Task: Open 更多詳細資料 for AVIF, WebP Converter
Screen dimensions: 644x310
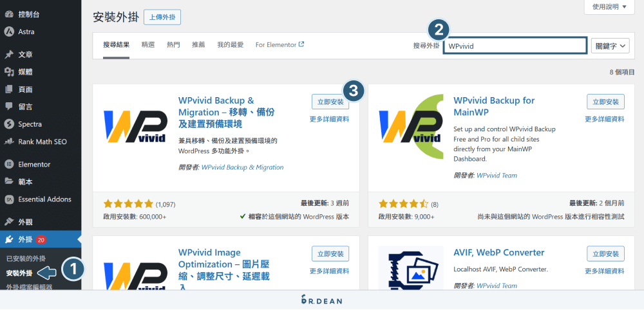Action: pyautogui.click(x=605, y=271)
